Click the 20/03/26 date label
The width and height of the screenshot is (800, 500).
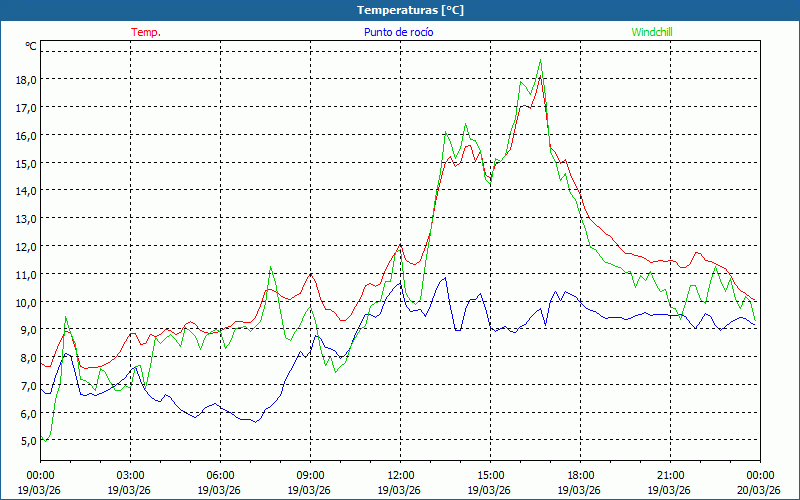coord(759,490)
